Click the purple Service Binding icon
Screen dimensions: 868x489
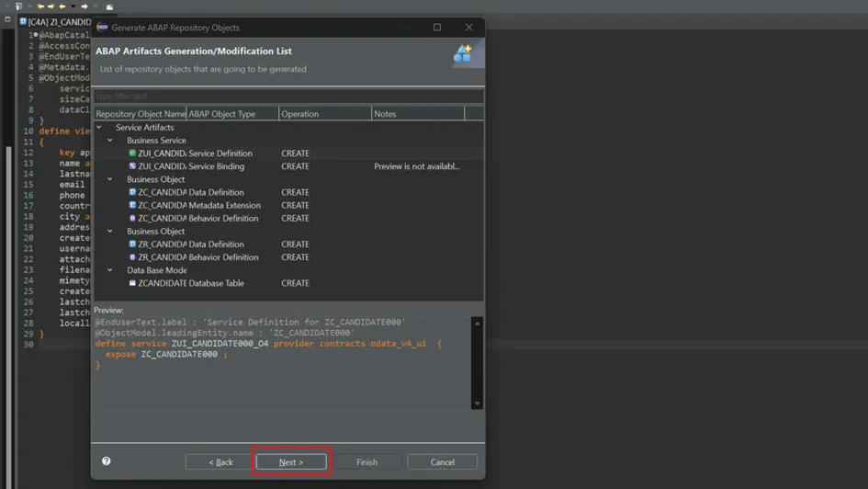point(132,166)
